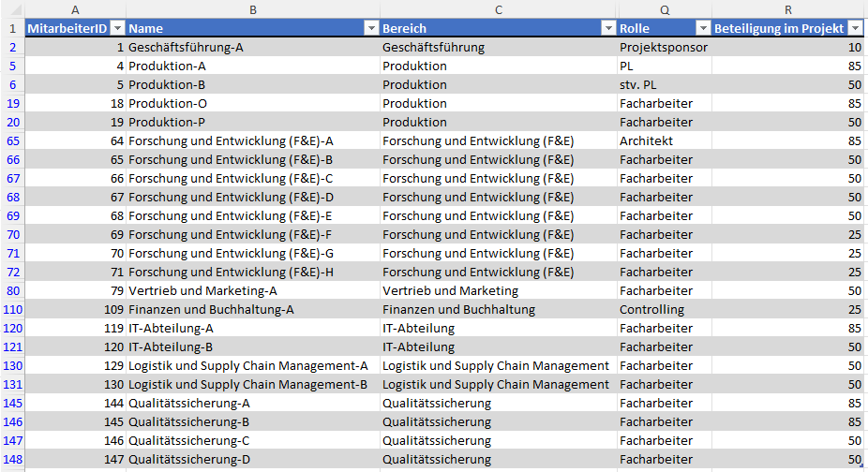Select column Q header
The height and width of the screenshot is (472, 868).
pyautogui.click(x=665, y=9)
